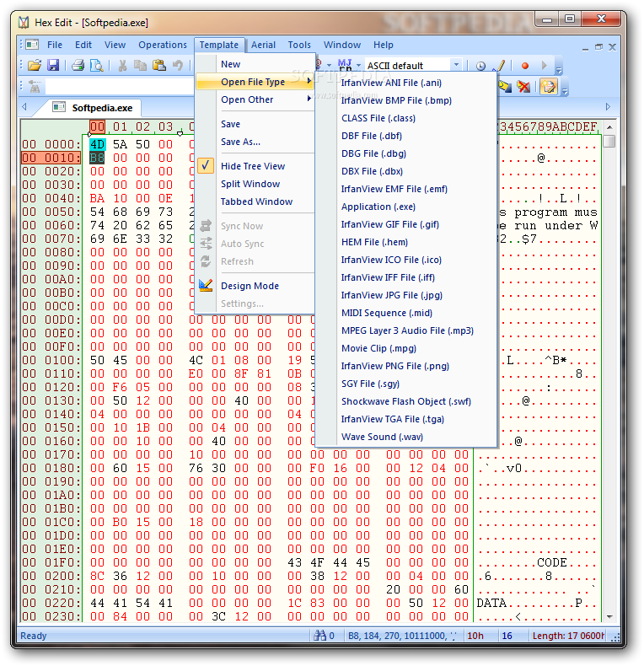
Task: Click the red Record macro button
Action: tap(525, 66)
